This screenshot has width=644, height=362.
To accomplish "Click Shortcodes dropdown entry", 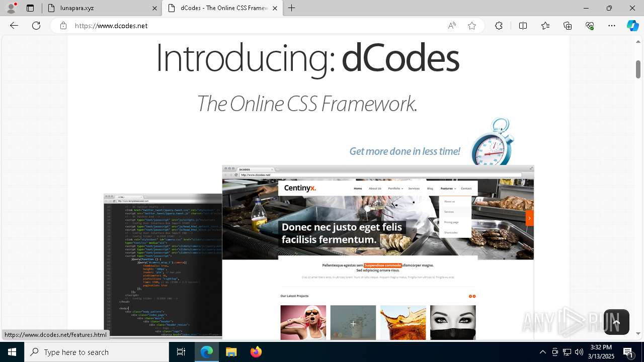I will point(451,232).
